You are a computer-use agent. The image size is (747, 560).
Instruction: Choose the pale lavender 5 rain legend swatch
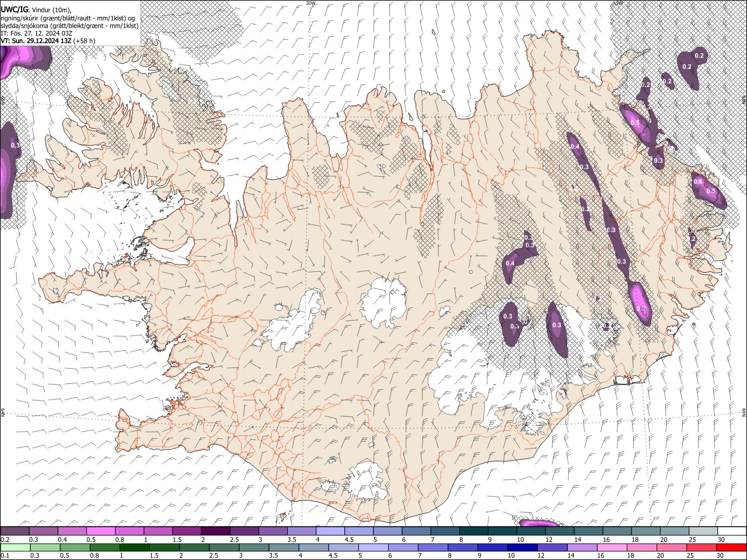tap(373, 547)
